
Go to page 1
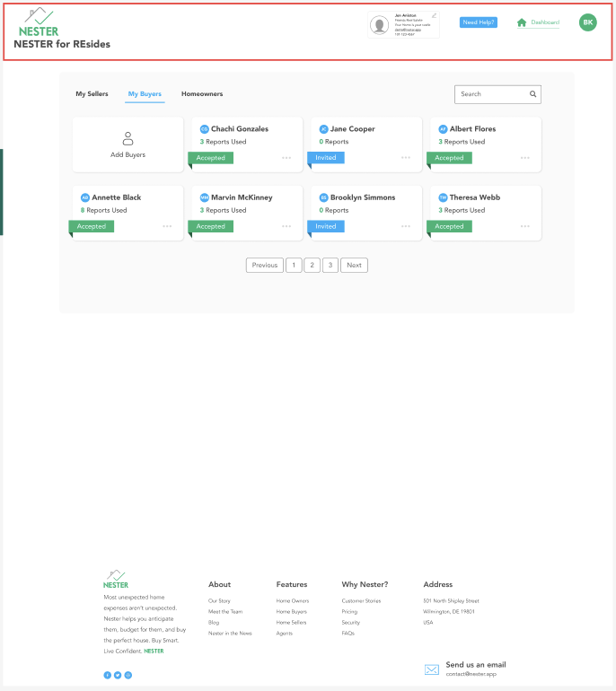294,266
